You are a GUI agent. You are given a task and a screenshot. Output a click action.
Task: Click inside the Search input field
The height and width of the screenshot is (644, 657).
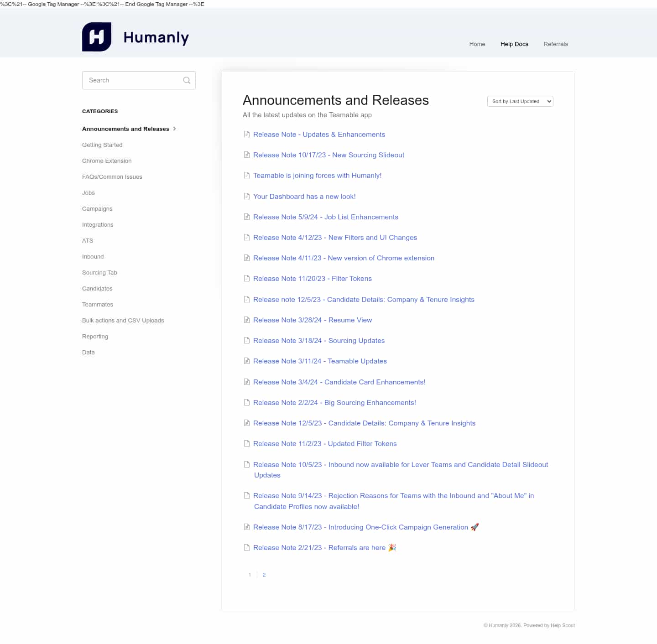point(132,80)
